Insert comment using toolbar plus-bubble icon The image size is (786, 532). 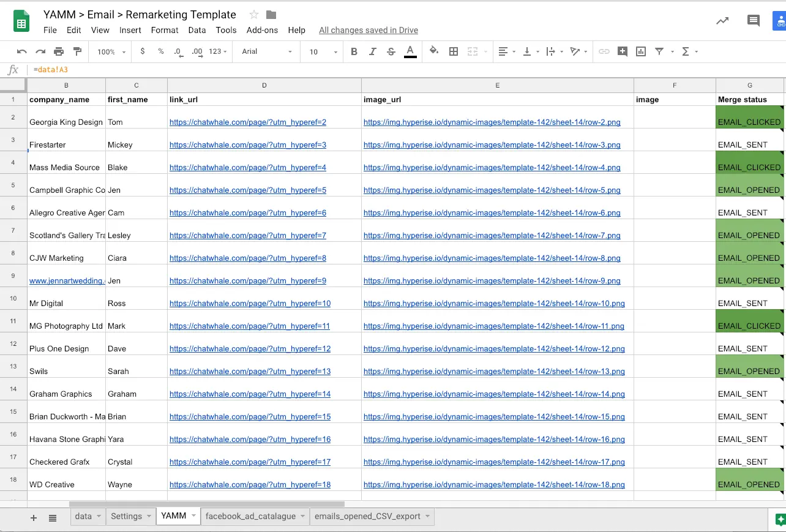click(x=623, y=52)
